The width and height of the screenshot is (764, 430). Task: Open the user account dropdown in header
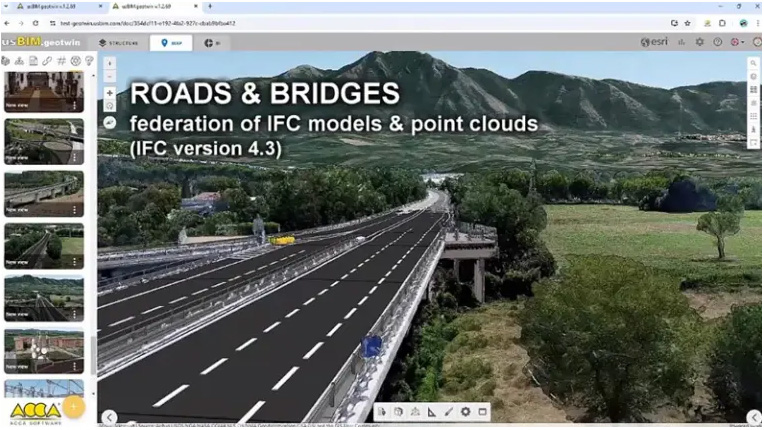(x=739, y=43)
